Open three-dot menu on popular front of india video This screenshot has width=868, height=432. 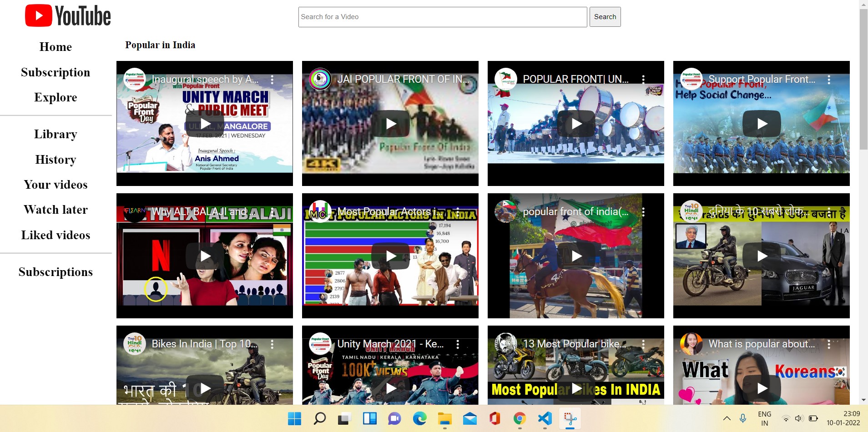point(643,212)
